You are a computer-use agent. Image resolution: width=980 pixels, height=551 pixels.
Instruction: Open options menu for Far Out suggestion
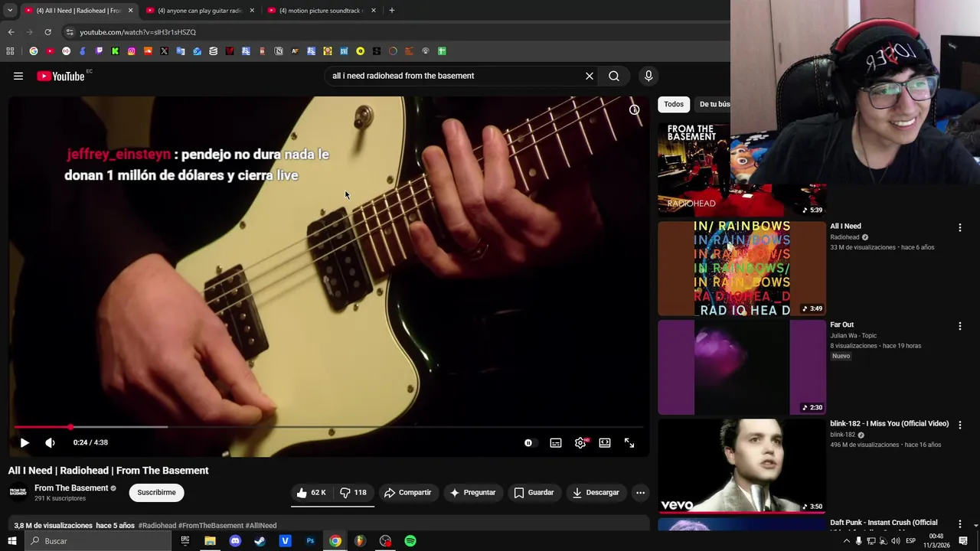pyautogui.click(x=960, y=326)
